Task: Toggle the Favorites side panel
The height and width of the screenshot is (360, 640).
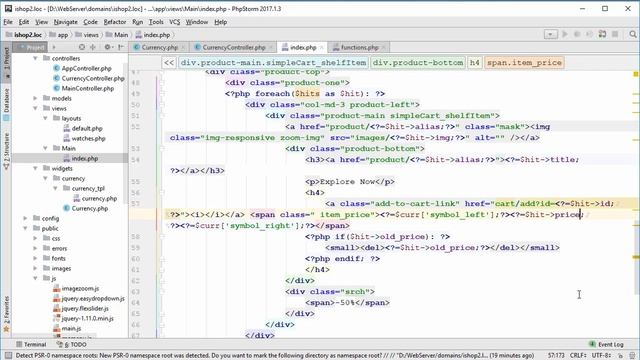Action: (x=6, y=313)
